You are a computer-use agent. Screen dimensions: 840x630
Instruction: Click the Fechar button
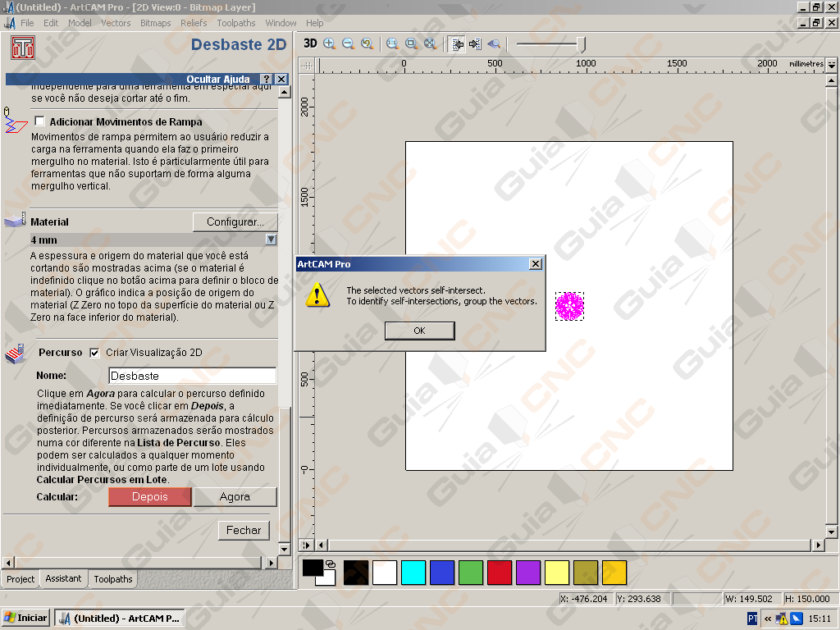[244, 531]
